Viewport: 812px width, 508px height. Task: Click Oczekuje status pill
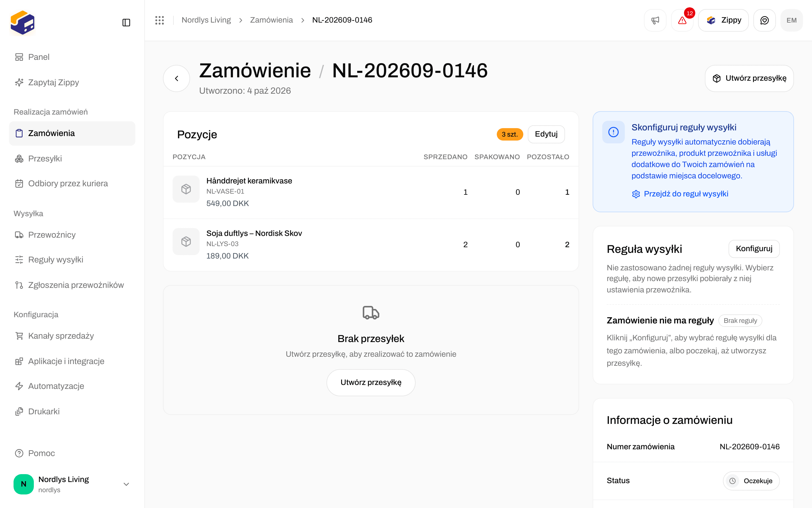(751, 481)
